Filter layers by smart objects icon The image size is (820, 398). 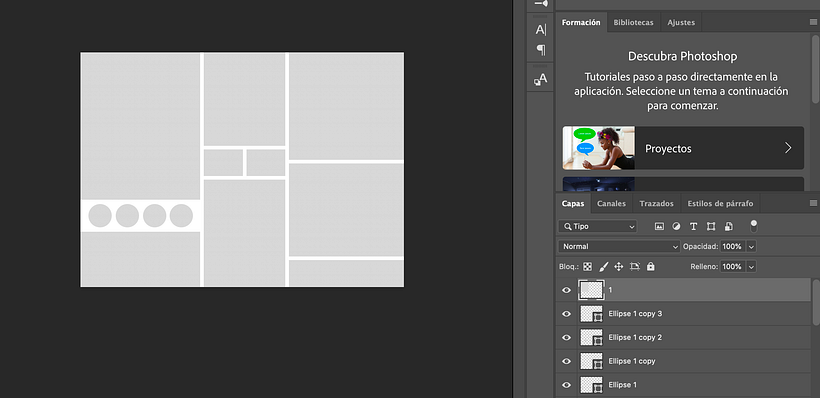point(728,226)
